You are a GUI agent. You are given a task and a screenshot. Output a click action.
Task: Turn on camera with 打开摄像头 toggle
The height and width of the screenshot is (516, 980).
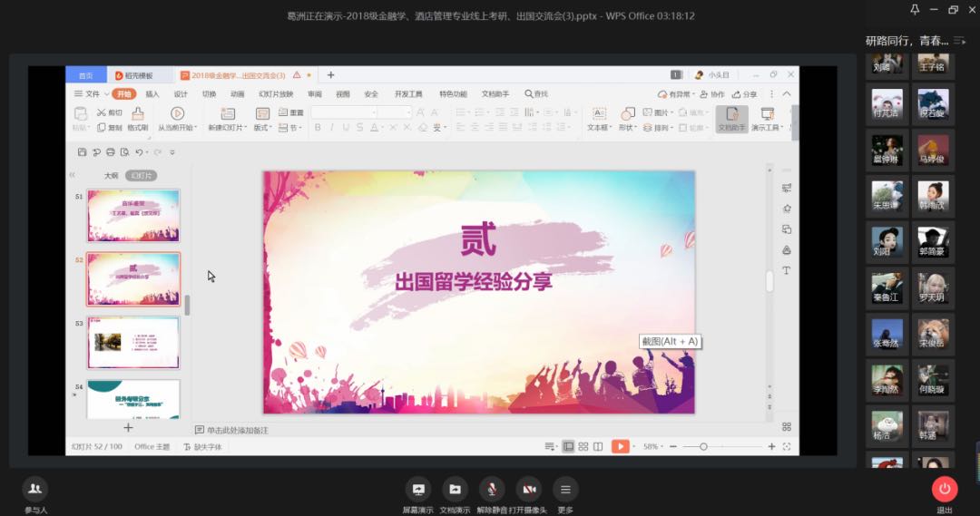(529, 489)
